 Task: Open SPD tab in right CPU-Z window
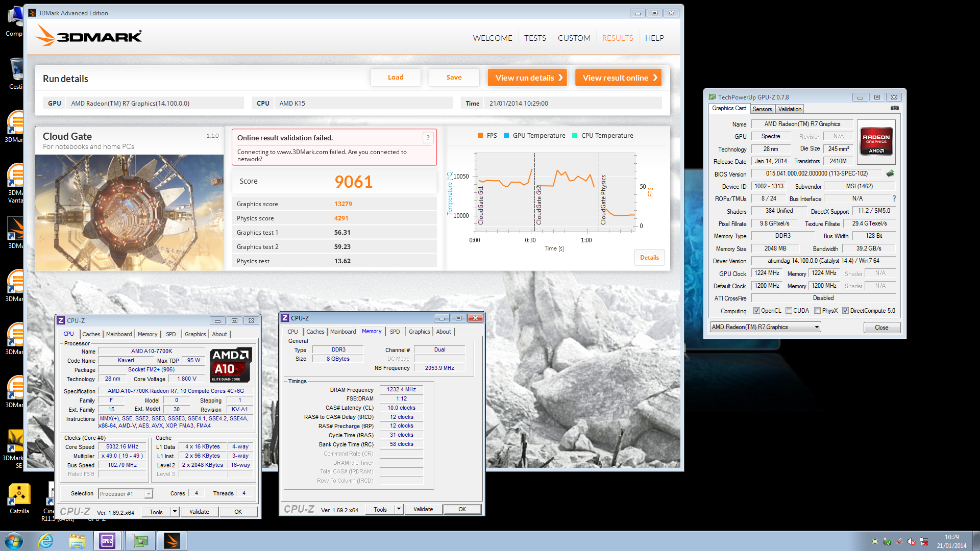[x=395, y=332]
